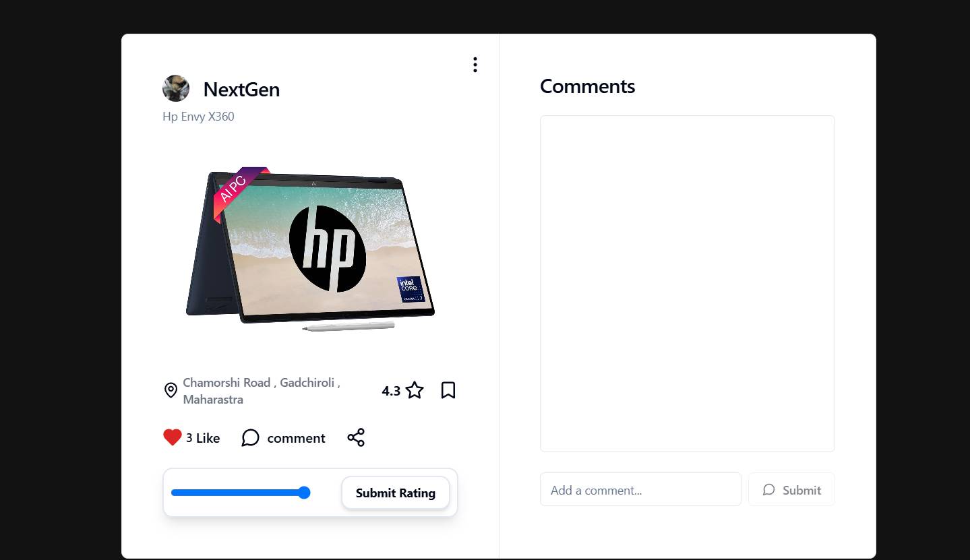Screen dimensions: 970x560
Task: Click the chat bubble icon inside Submit
Action: point(768,490)
